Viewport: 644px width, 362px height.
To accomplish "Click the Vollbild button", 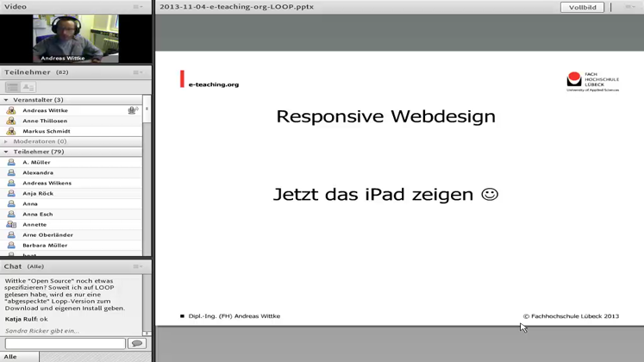I will (582, 7).
